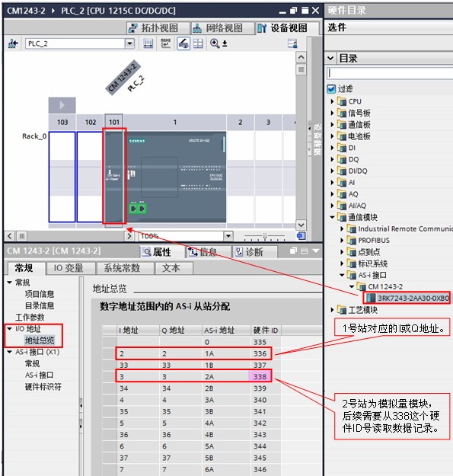This screenshot has height=476, width=453.
Task: Click the save window layout icon in toolbar
Action: point(292,43)
